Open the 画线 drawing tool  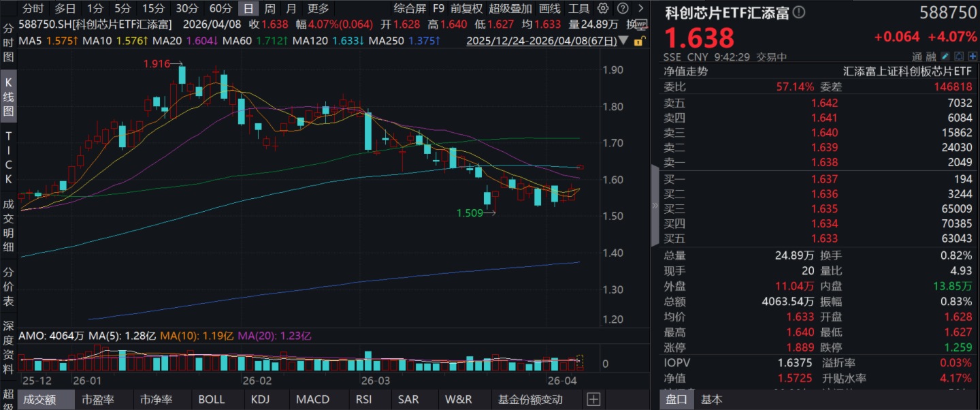(549, 9)
